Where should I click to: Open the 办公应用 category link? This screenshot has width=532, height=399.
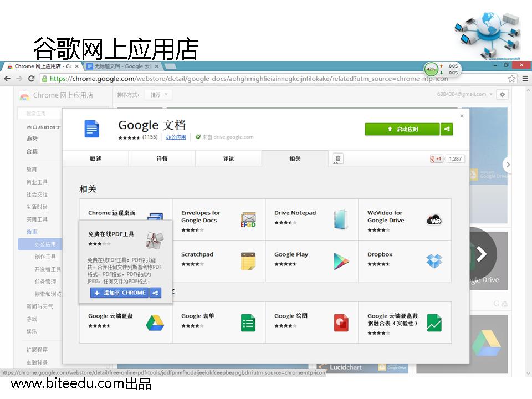[176, 137]
